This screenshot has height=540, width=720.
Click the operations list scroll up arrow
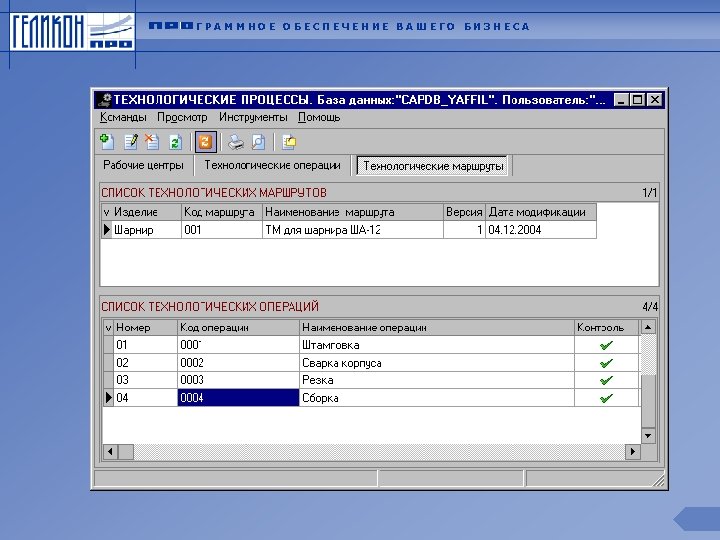click(648, 327)
